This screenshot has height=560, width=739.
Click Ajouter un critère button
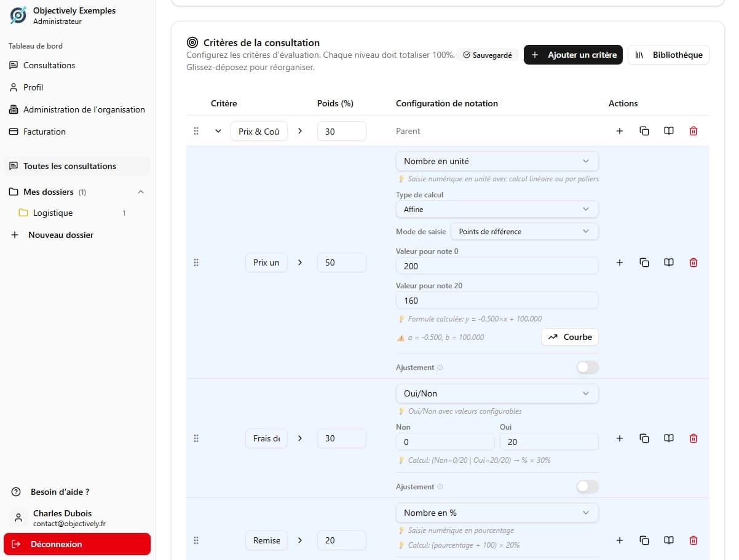tap(573, 55)
